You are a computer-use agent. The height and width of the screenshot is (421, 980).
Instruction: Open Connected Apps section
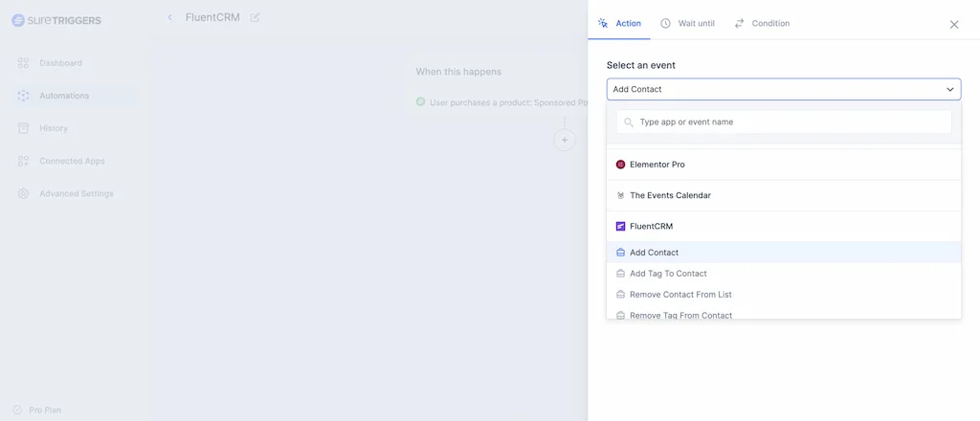click(72, 161)
